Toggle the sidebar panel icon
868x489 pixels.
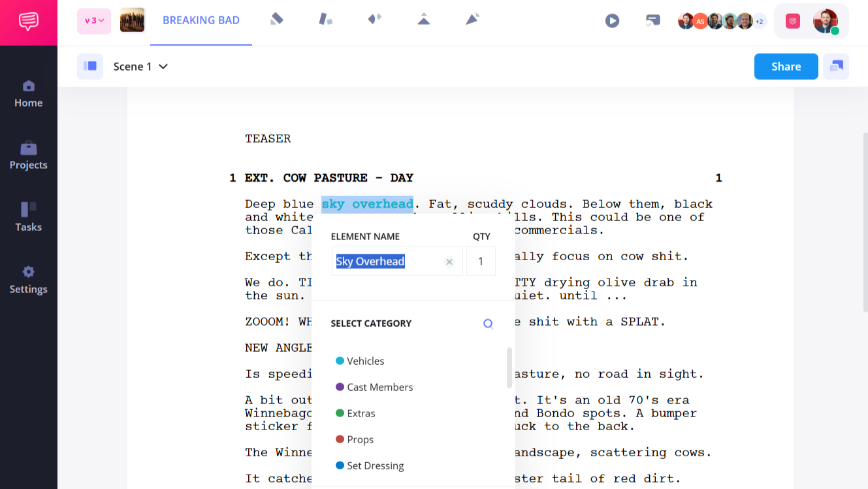(x=90, y=66)
